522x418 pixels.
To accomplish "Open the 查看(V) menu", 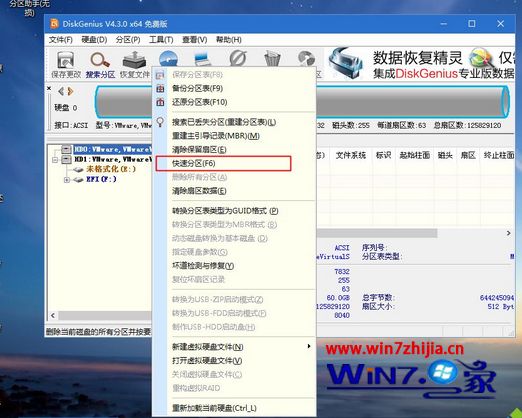I will click(x=195, y=40).
